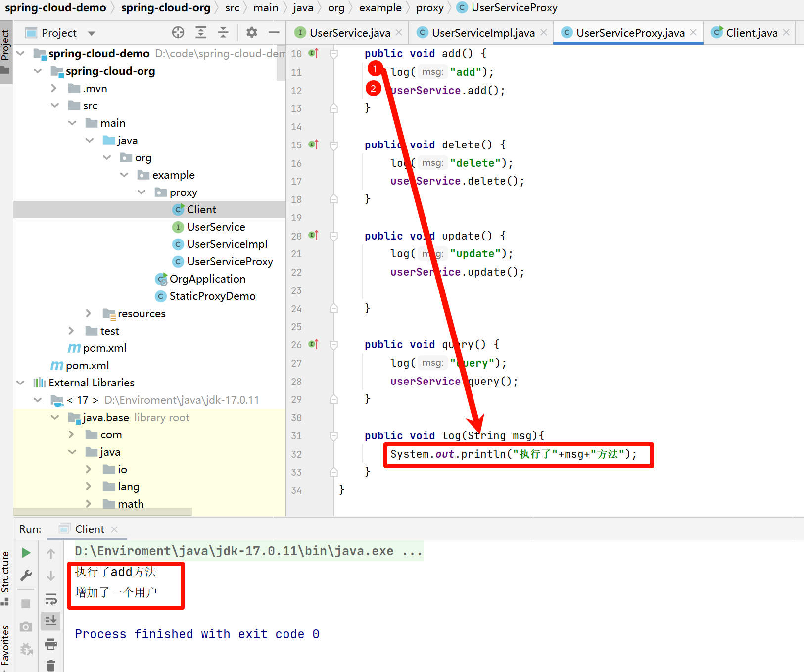
Task: Hide the Project panel with minus icon
Action: pyautogui.click(x=274, y=33)
